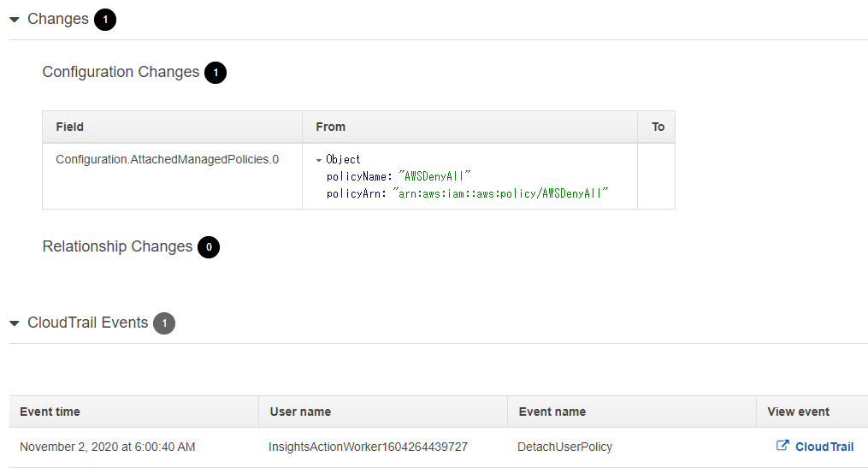The width and height of the screenshot is (868, 468).
Task: Click the Field column header
Action: (70, 127)
